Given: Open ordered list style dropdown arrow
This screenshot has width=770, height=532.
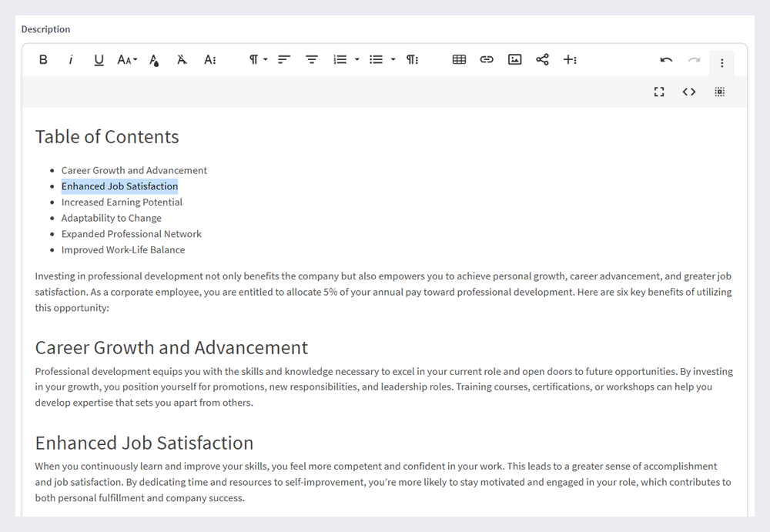Looking at the screenshot, I should [x=357, y=59].
